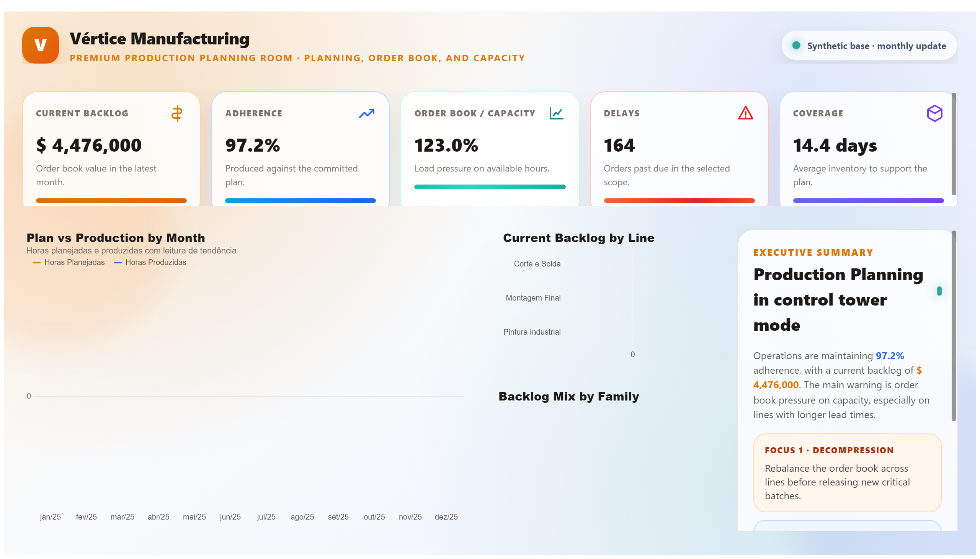This screenshot has height=559, width=980.
Task: Click the line chart icon on Order Book card
Action: (x=556, y=113)
